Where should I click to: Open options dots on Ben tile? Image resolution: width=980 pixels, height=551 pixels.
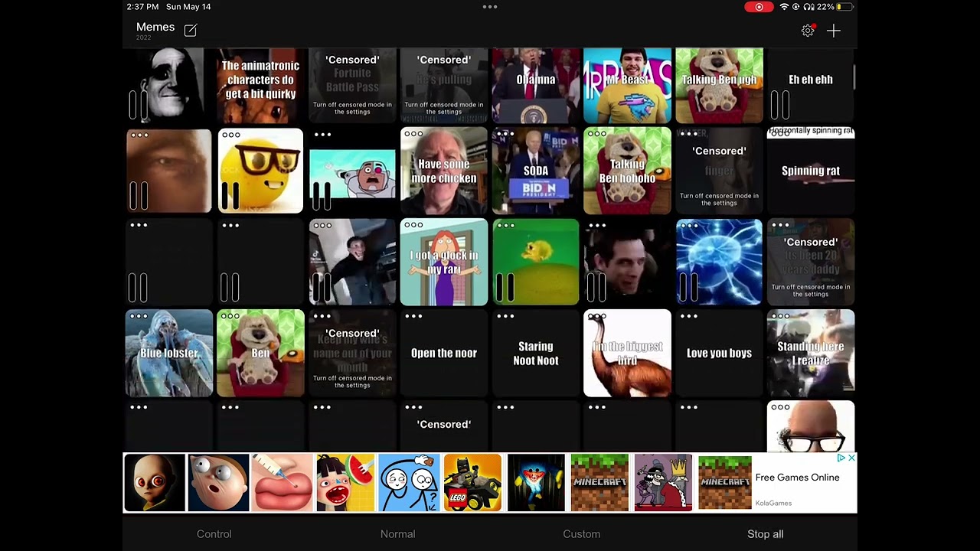(x=230, y=316)
